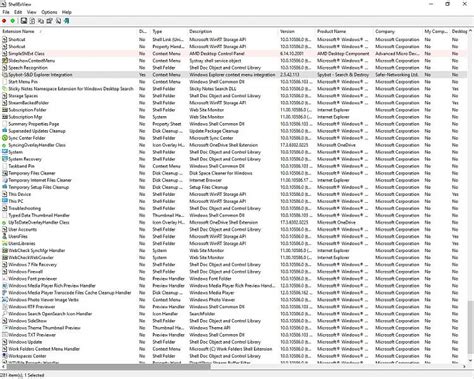Image resolution: width=474 pixels, height=379 pixels.
Task: Click the Superseded Updates Cleanup icon
Action: pyautogui.click(x=5, y=131)
